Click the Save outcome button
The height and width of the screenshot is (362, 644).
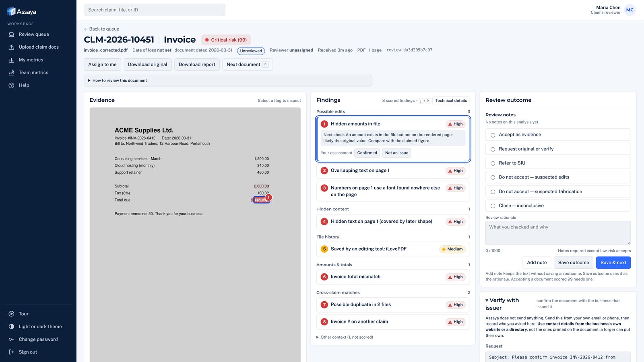coord(574,263)
